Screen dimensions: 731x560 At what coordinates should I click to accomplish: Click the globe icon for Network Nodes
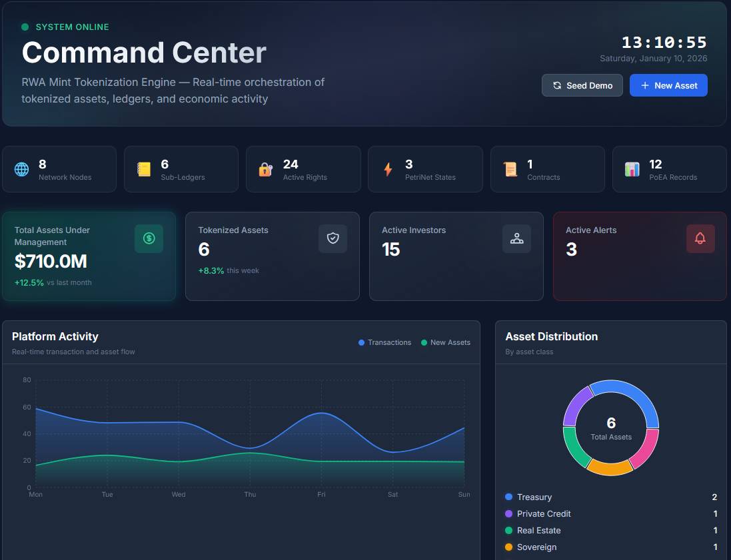22,169
